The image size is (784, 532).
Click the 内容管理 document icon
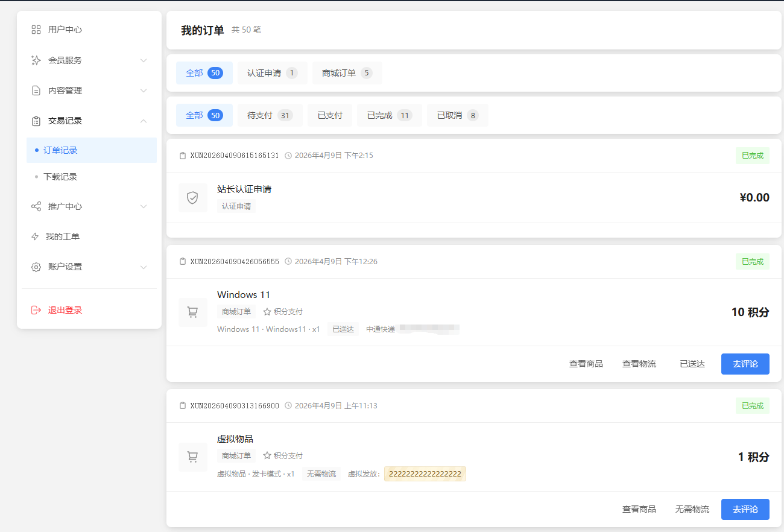pos(36,90)
